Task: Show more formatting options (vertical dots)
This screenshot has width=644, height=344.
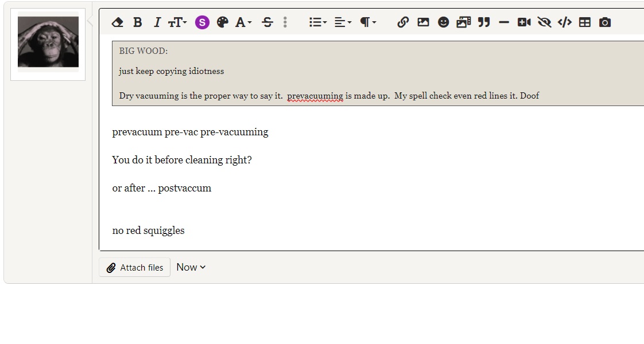Action: pyautogui.click(x=285, y=22)
